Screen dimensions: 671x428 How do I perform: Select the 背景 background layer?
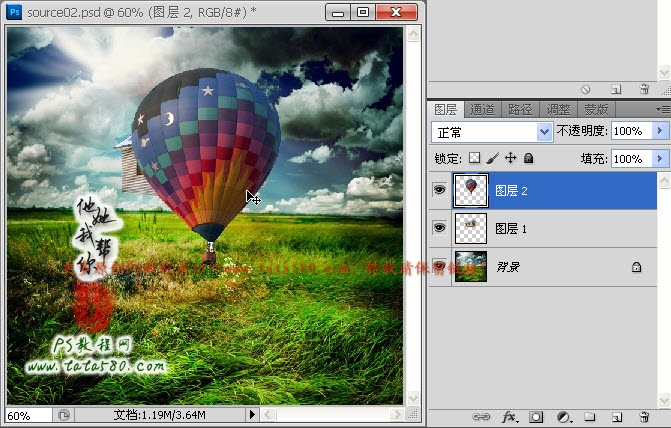[x=560, y=267]
